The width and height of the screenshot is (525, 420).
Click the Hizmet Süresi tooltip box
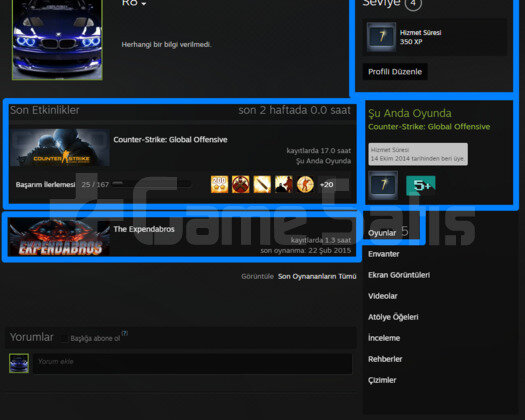click(x=418, y=154)
